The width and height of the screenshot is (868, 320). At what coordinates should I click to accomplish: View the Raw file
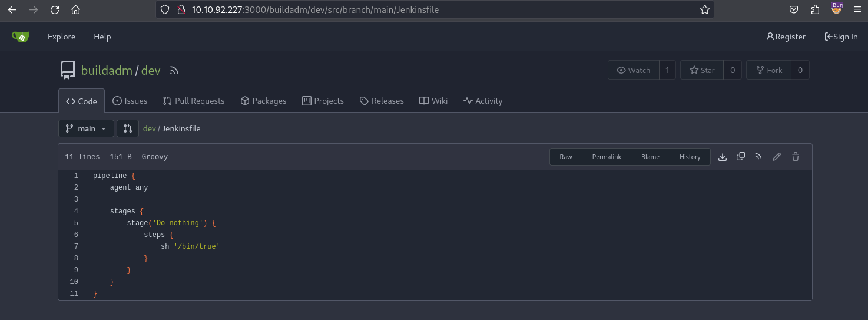(x=566, y=157)
